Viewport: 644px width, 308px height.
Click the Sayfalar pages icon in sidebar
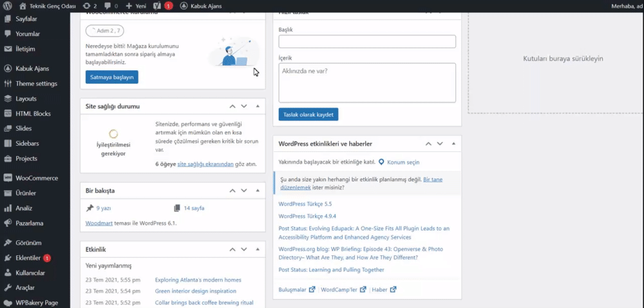tap(8, 19)
